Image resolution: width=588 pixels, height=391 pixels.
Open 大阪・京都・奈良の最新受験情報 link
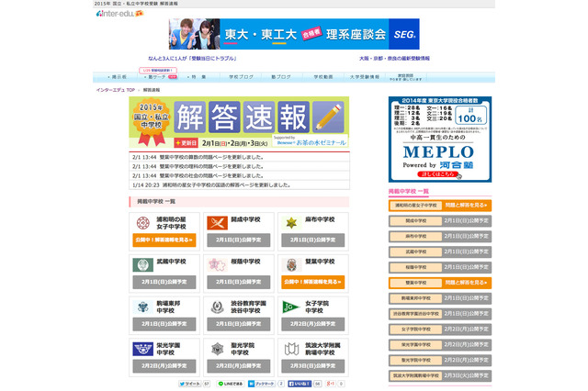[394, 59]
